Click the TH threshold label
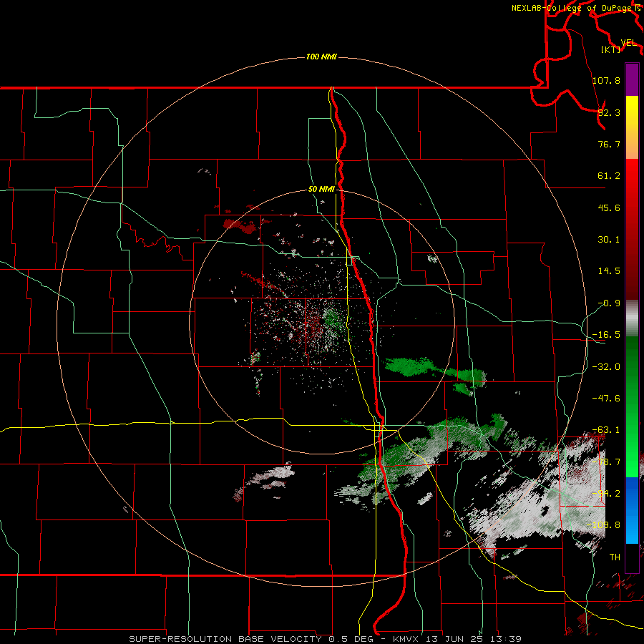Image resolution: width=644 pixels, height=644 pixels. [x=615, y=557]
